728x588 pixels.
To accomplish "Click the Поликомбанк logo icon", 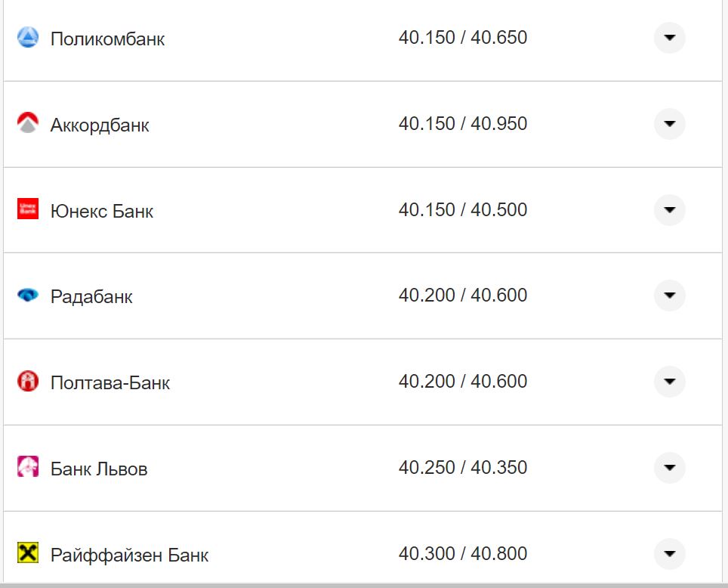I will point(28,38).
